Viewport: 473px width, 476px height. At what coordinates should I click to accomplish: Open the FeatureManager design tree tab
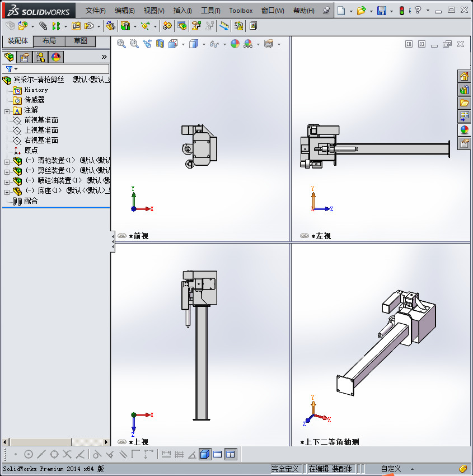pos(9,57)
